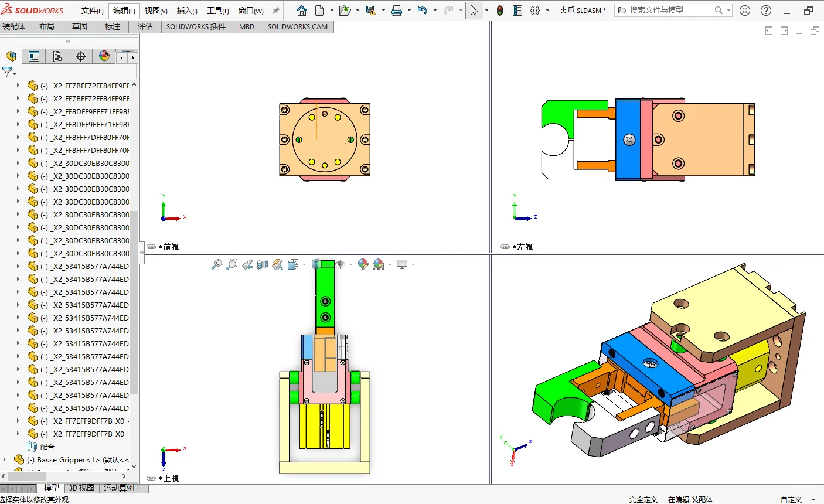Open the Apply Scene dropdown arrow
The height and width of the screenshot is (504, 824).
(x=390, y=265)
